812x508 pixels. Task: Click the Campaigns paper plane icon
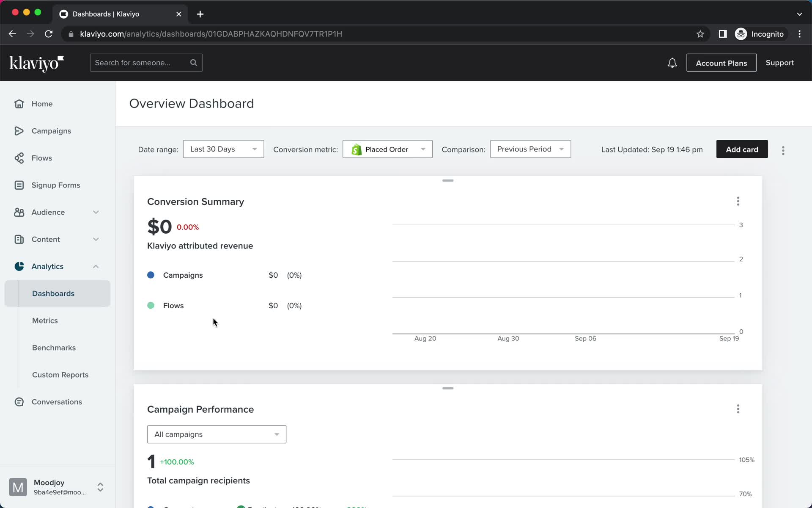click(x=19, y=131)
